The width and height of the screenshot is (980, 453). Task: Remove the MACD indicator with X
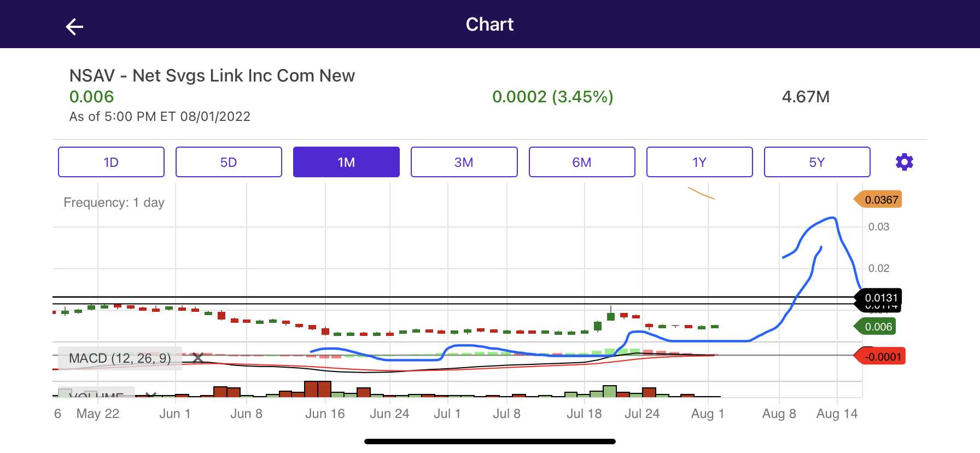(198, 358)
